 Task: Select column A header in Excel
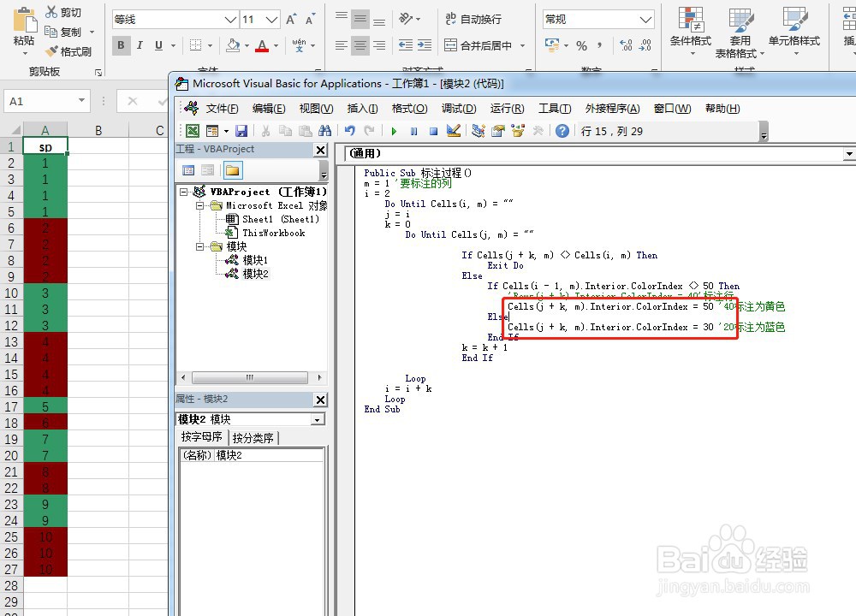tap(45, 130)
